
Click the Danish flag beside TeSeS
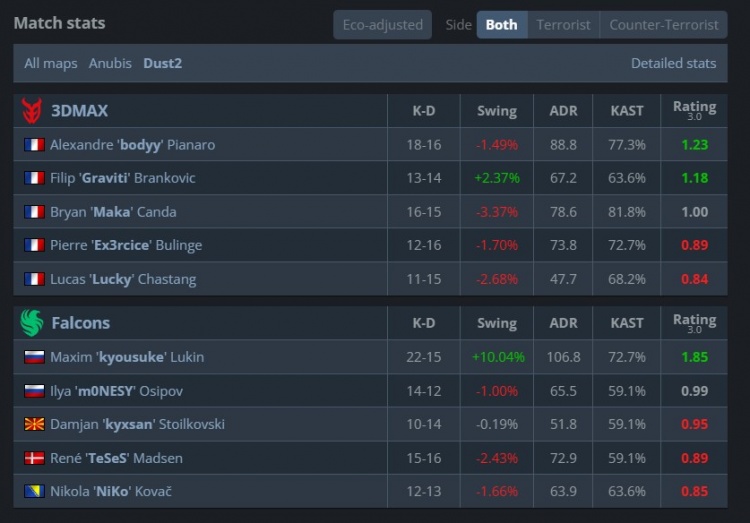pos(35,458)
